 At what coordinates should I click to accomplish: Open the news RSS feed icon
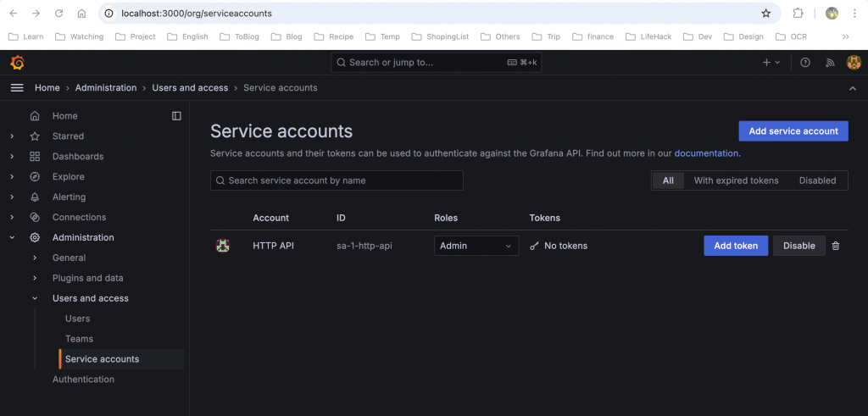[x=830, y=63]
